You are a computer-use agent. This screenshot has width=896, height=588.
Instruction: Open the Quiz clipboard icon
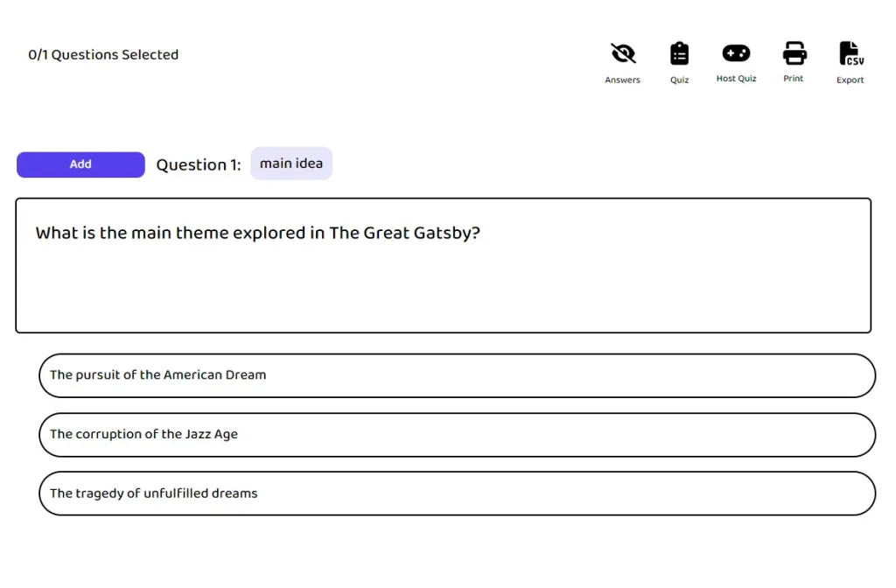679,54
